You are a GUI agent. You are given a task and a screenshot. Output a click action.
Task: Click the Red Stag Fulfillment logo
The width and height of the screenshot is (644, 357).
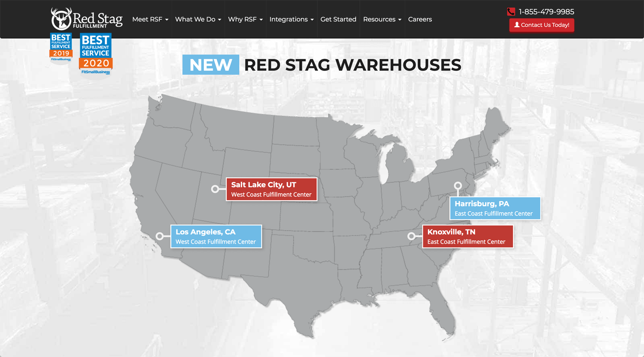pyautogui.click(x=87, y=19)
